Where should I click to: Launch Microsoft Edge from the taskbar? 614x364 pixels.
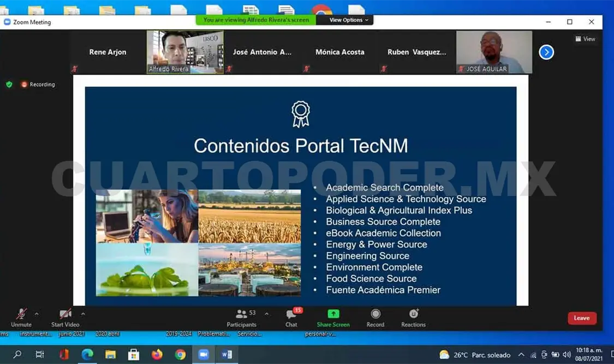(x=87, y=355)
